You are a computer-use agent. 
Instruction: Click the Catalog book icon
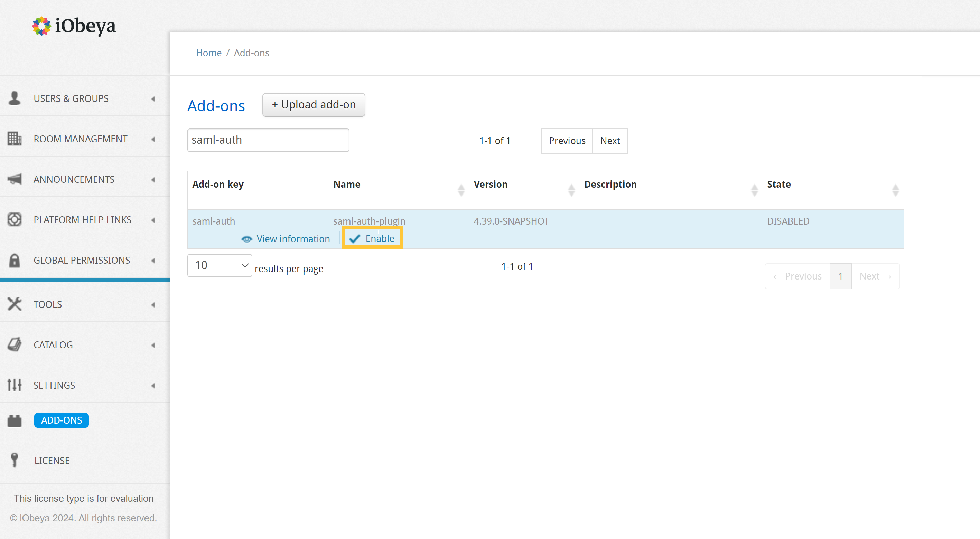tap(15, 344)
